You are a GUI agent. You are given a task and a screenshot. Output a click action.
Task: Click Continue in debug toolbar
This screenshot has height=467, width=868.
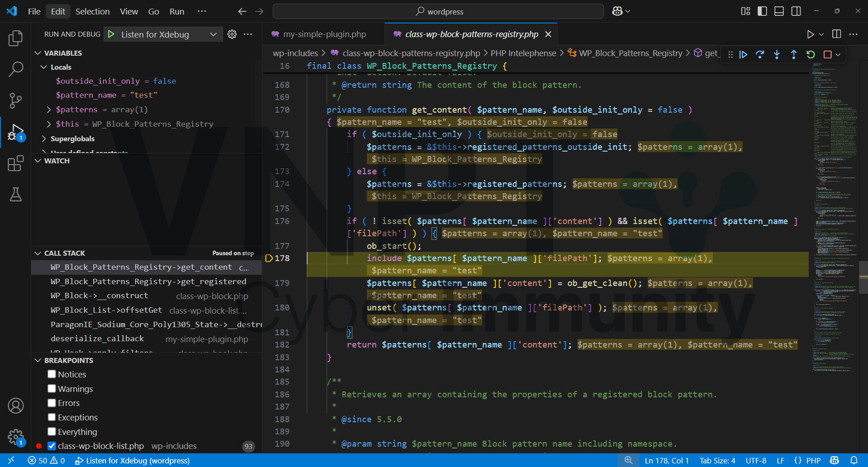click(743, 54)
